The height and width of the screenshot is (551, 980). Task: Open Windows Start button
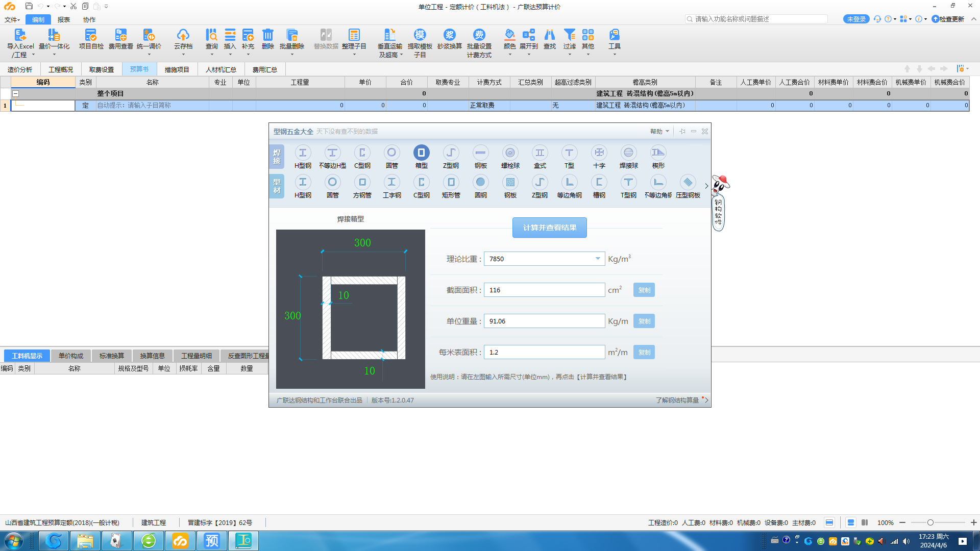point(14,541)
